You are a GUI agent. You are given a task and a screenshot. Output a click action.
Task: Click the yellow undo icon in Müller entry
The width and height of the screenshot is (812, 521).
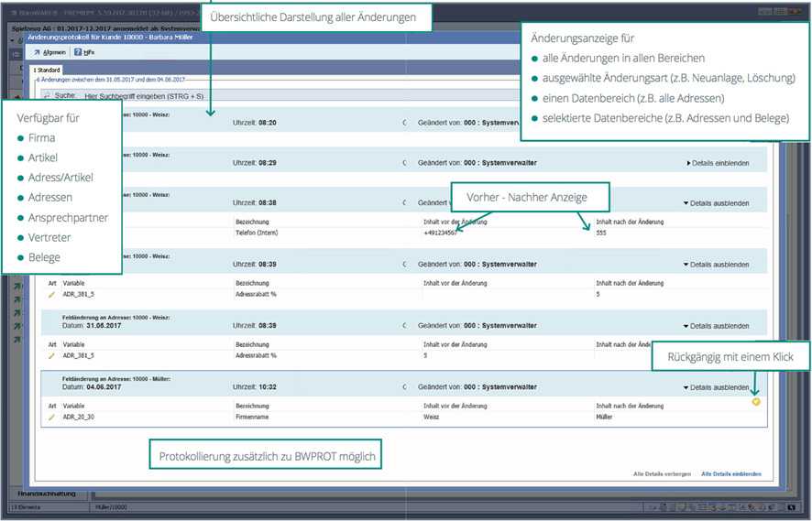click(x=756, y=401)
